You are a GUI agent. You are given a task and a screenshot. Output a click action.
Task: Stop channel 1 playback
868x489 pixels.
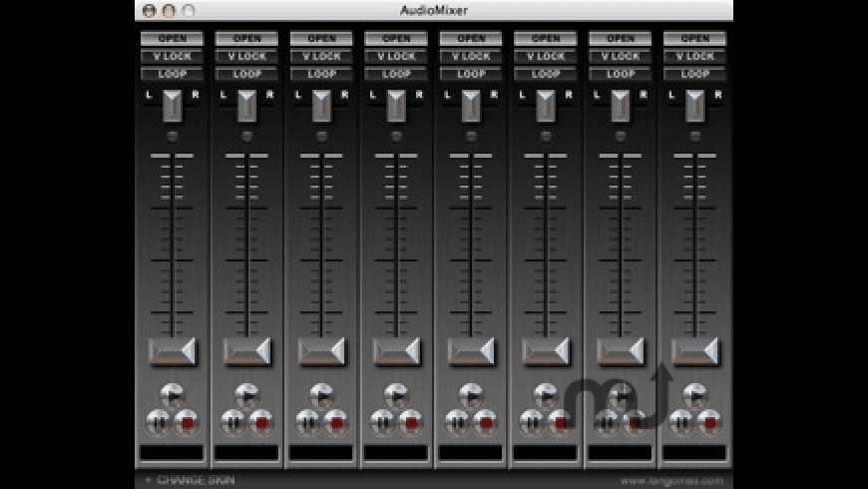(x=187, y=422)
